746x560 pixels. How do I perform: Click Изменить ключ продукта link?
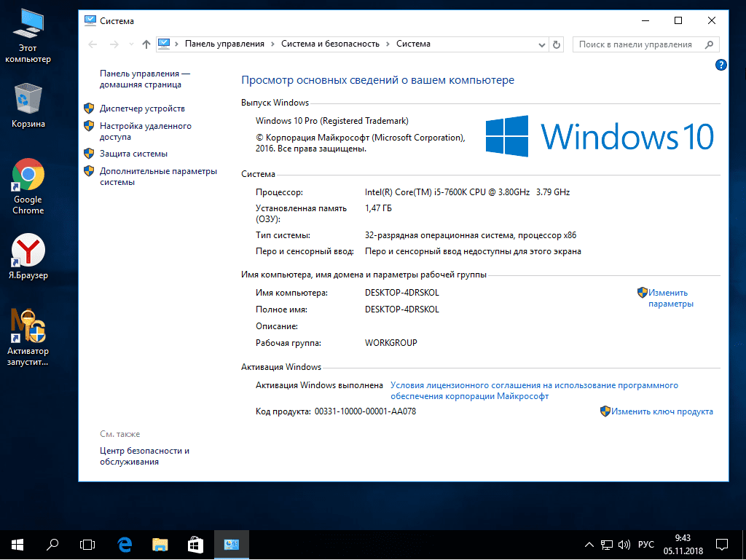(x=661, y=411)
